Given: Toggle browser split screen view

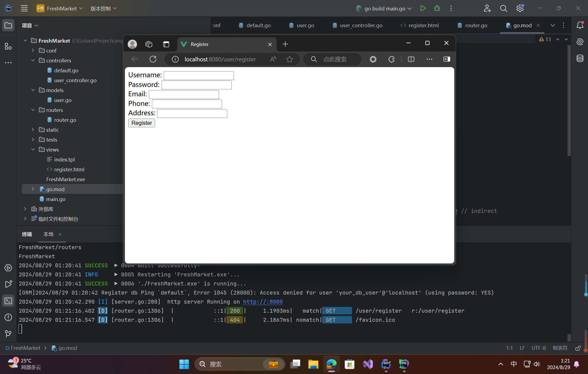Looking at the screenshot, I should tap(411, 59).
